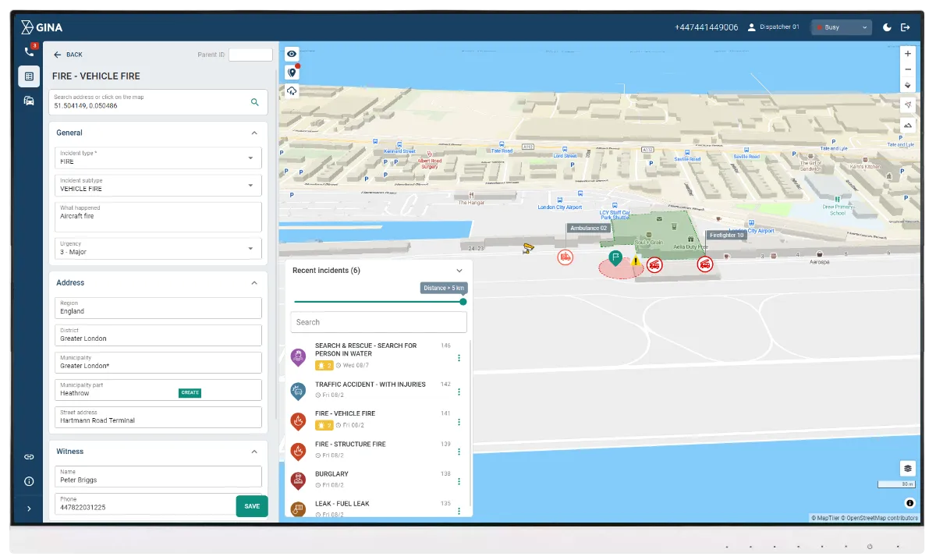This screenshot has height=560, width=936.
Task: Open the vehicles sidebar icon
Action: 29,100
